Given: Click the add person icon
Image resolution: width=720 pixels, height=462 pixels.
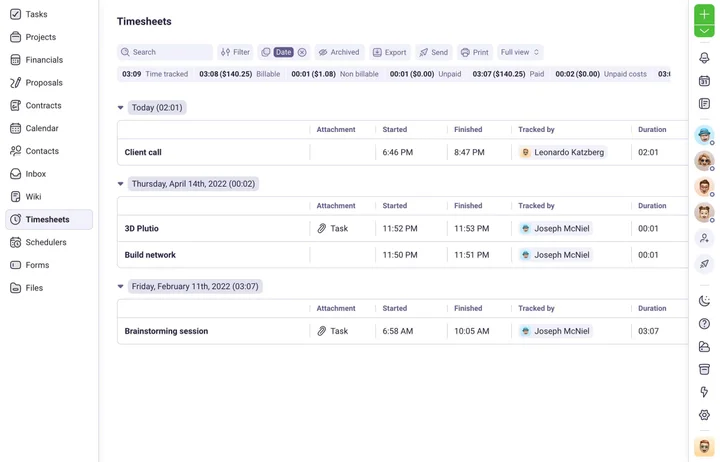Looking at the screenshot, I should (x=704, y=239).
